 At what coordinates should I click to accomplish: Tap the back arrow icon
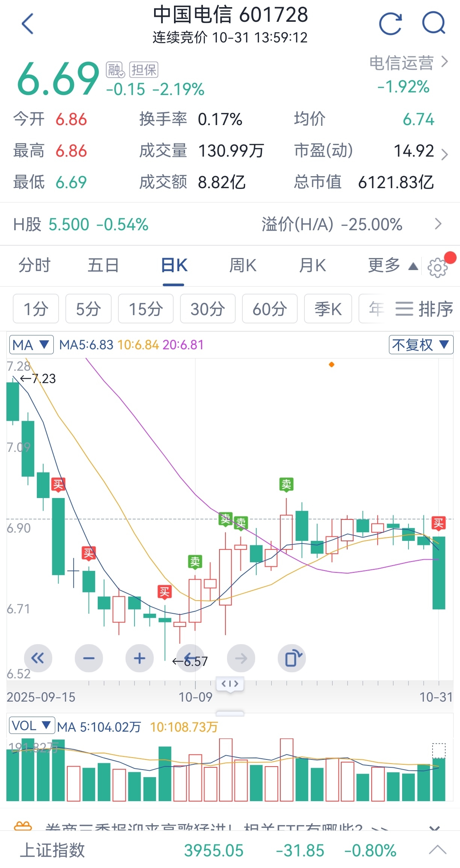[x=28, y=24]
